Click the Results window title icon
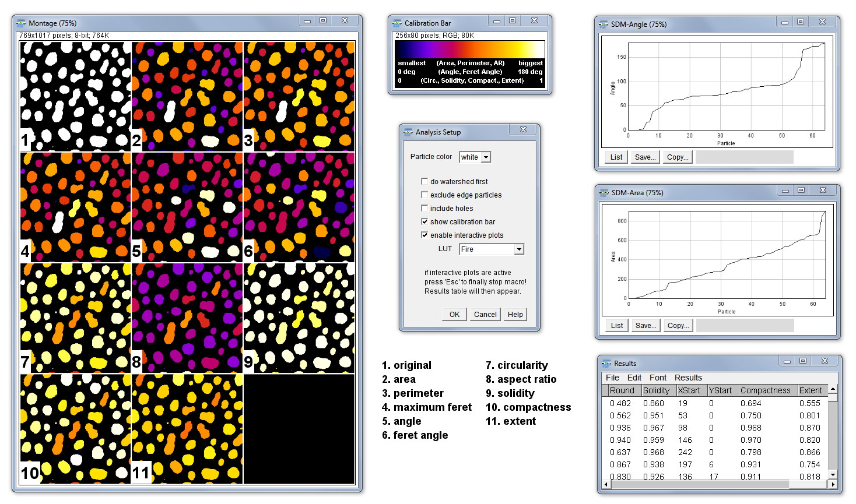This screenshot has width=856, height=504. [x=606, y=364]
